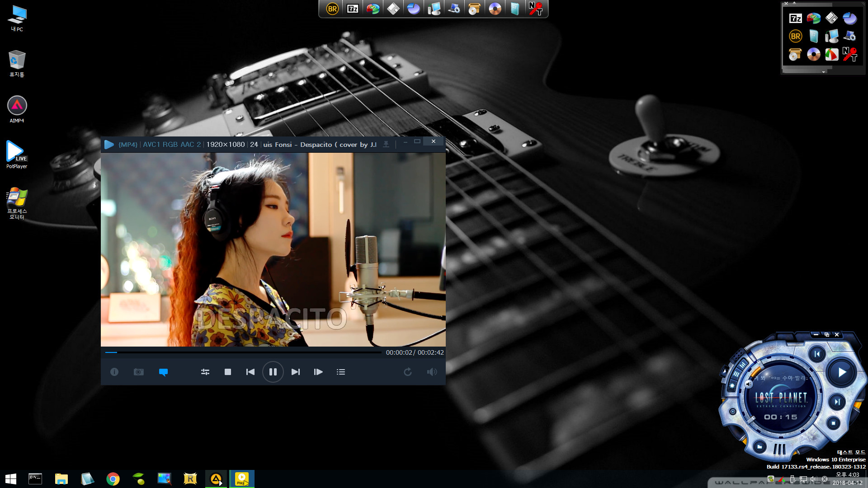Viewport: 868px width, 488px height.
Task: Open NT key tool in top dock
Action: [x=536, y=9]
